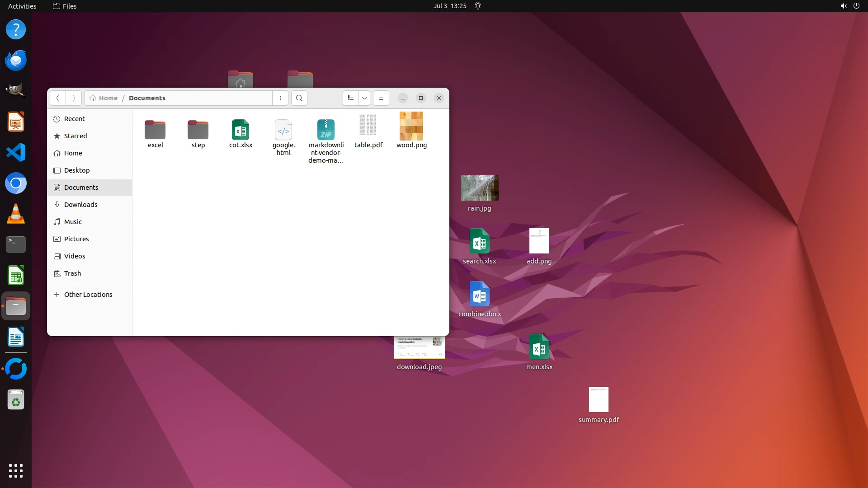Image resolution: width=868 pixels, height=488 pixels.
Task: Click the search icon in Files toolbar
Action: [299, 98]
